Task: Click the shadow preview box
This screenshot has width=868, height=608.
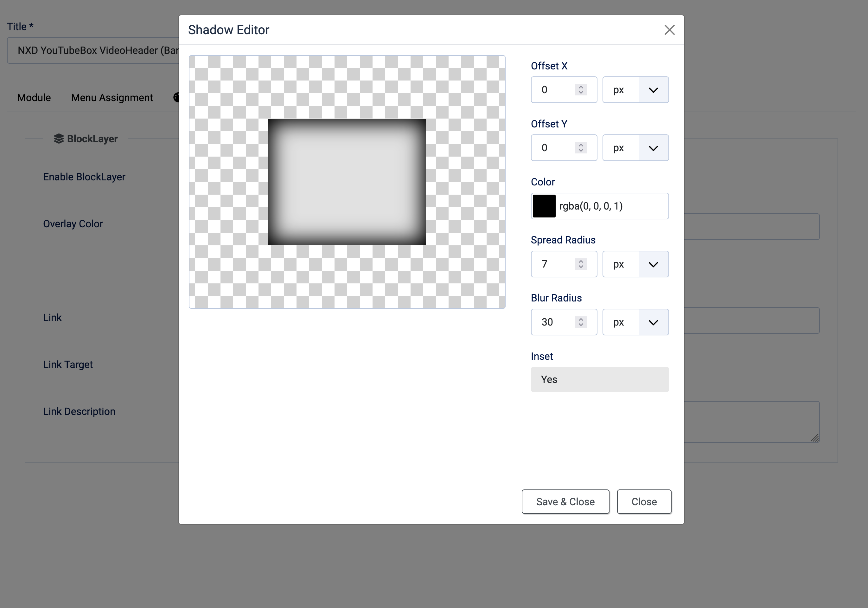Action: click(x=347, y=182)
